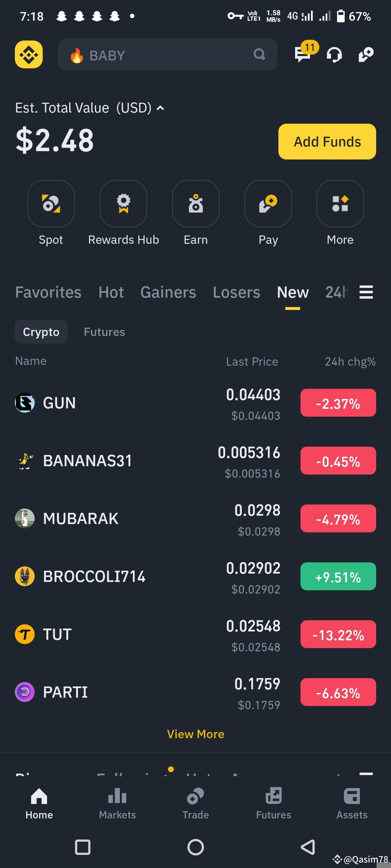This screenshot has height=868, width=391.
Task: Open the market list hamburger menu
Action: [366, 292]
